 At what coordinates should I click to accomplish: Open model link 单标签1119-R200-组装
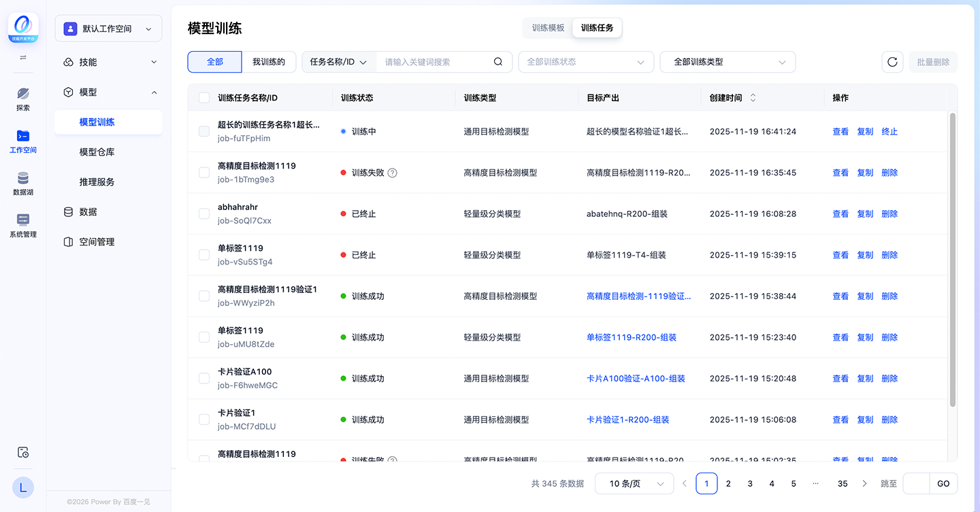[632, 337]
